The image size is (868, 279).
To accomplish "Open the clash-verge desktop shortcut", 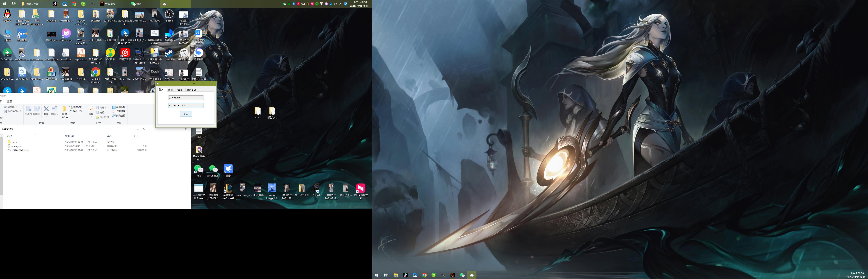I will (66, 34).
